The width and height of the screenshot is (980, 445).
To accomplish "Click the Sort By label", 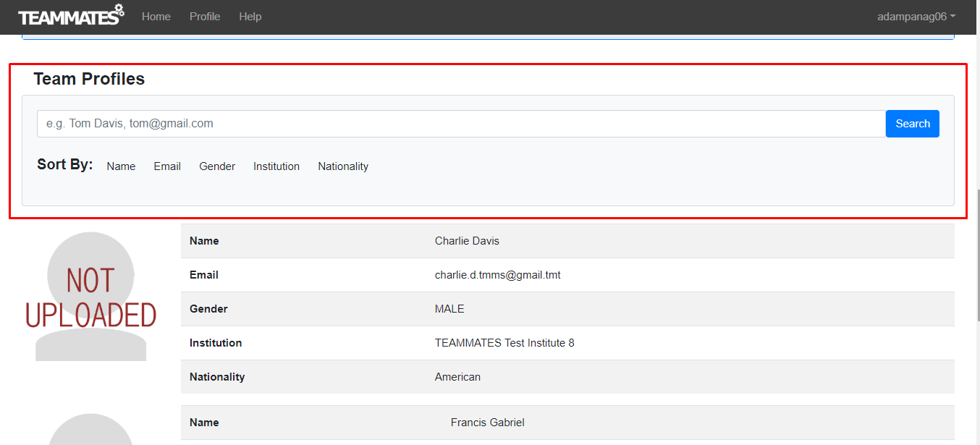I will pyautogui.click(x=65, y=165).
